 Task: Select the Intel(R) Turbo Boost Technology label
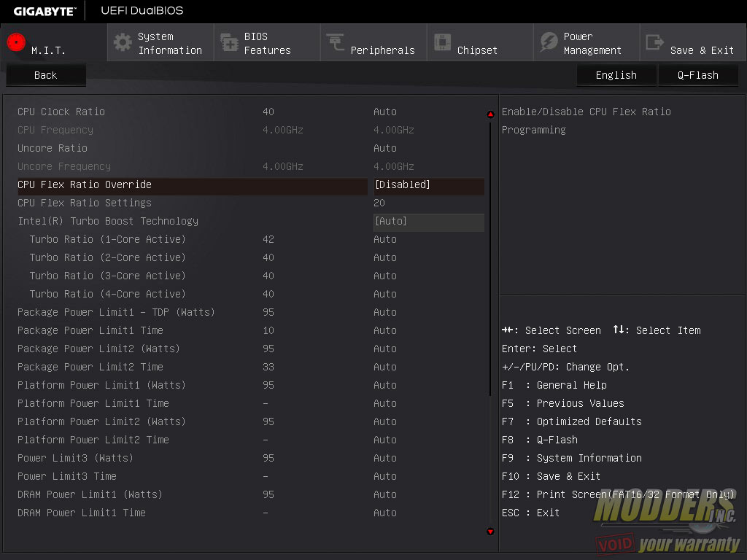tap(108, 222)
